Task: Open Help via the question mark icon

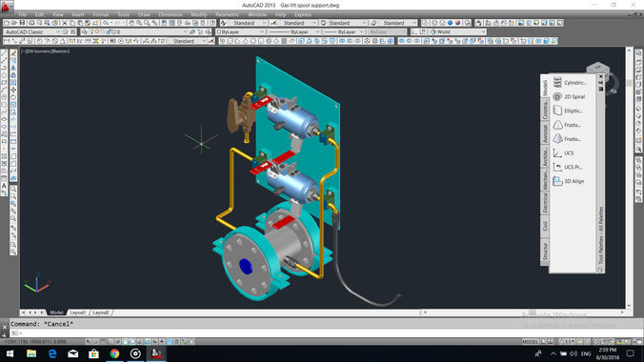Action: pyautogui.click(x=212, y=23)
